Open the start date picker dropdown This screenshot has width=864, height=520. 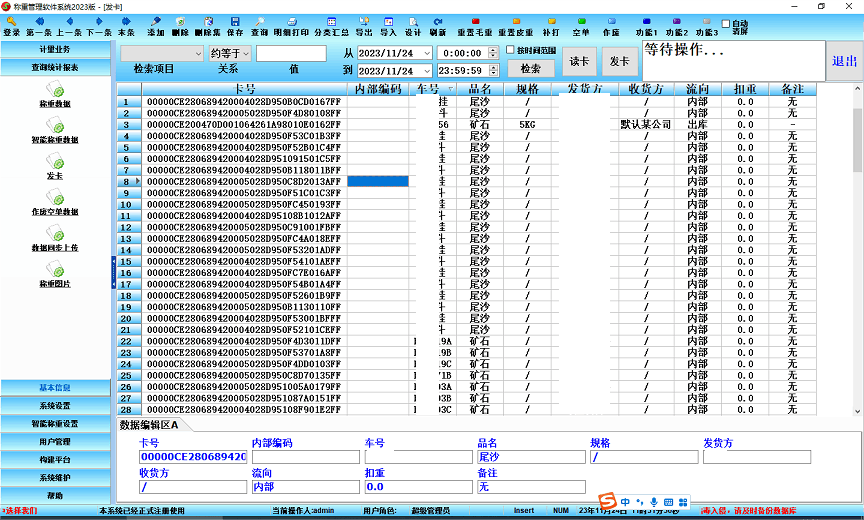427,53
